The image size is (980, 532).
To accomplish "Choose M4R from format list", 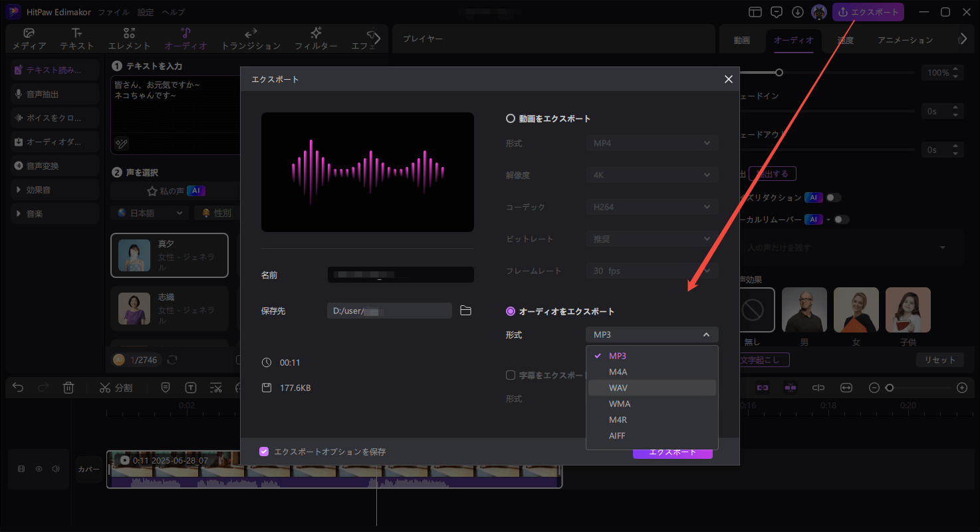I will (652, 420).
